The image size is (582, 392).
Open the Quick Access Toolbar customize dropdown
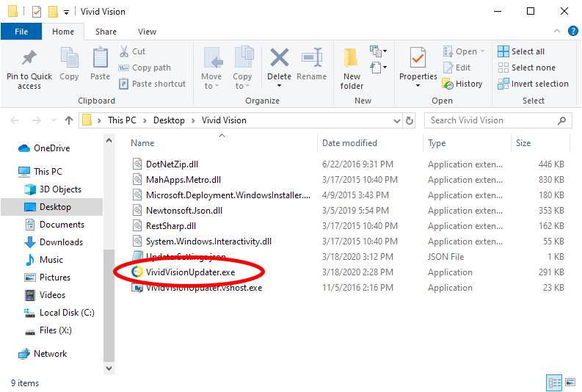point(67,12)
